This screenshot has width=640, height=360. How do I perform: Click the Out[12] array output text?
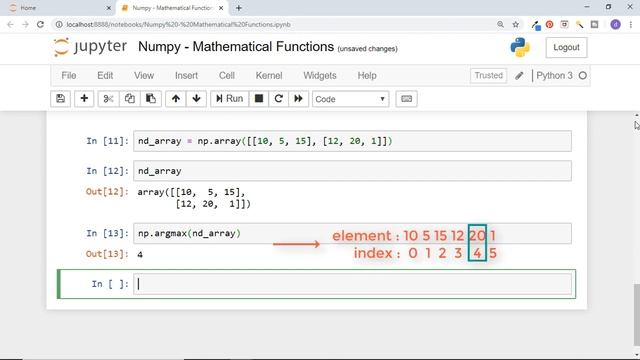tap(194, 198)
